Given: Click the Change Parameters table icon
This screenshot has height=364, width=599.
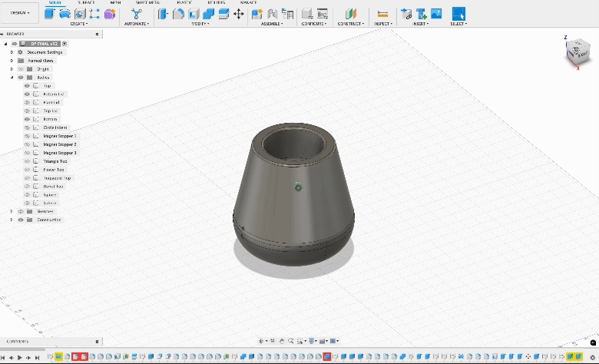Looking at the screenshot, I should tap(323, 14).
